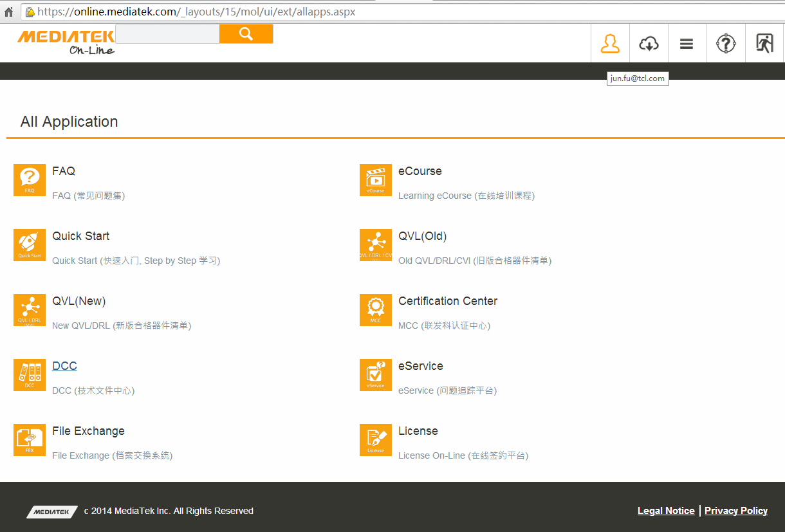Open the FAQ title link
Viewport: 785px width, 532px height.
(x=64, y=171)
